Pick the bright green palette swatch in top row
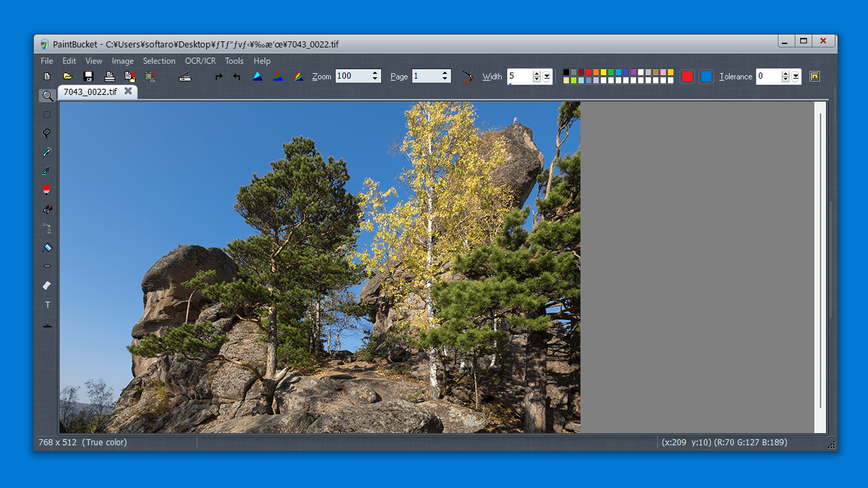Screen dimensions: 868x488 coord(611,73)
